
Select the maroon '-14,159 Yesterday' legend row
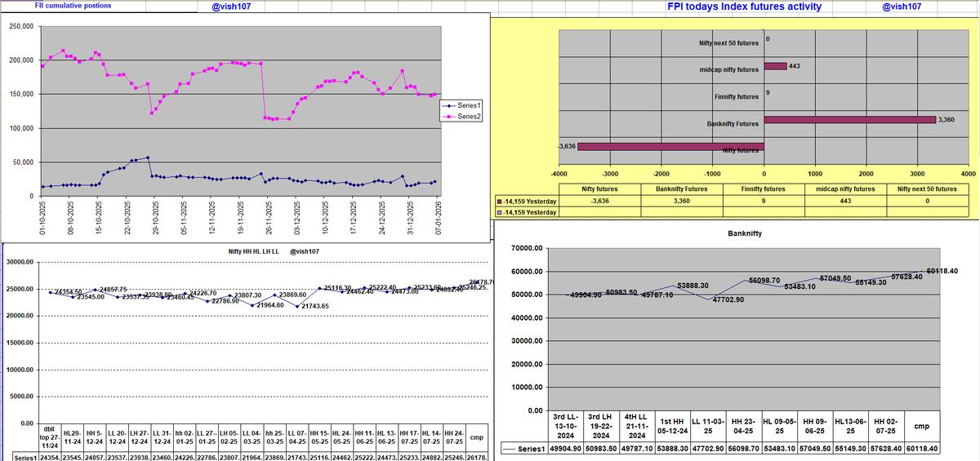click(x=527, y=201)
